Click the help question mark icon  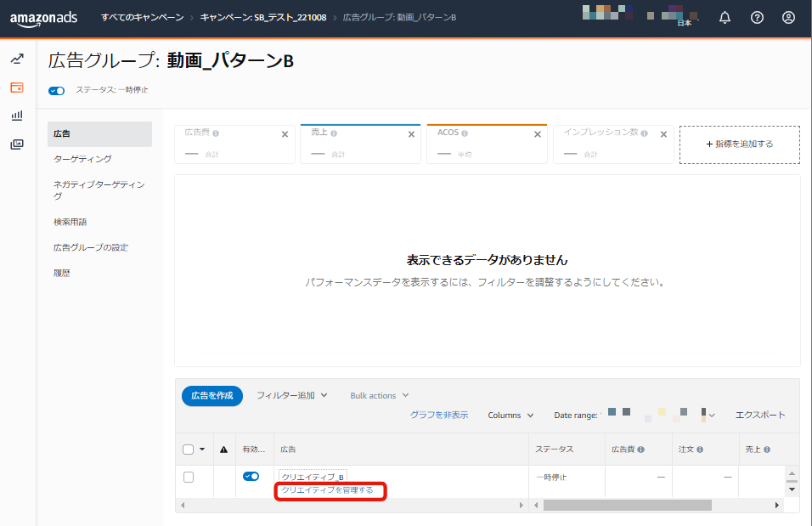[x=757, y=18]
